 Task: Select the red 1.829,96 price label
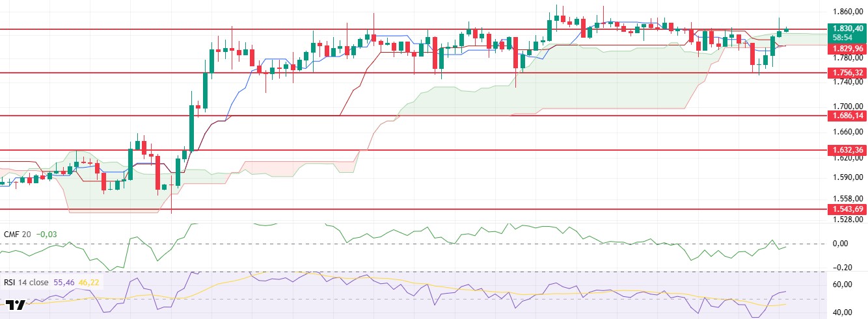point(845,49)
